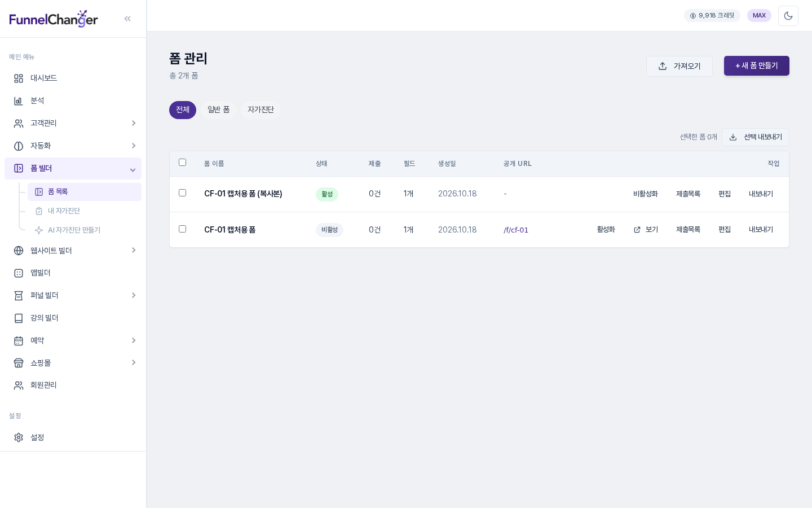Click the 활성 status badge
812x508 pixels.
327,194
